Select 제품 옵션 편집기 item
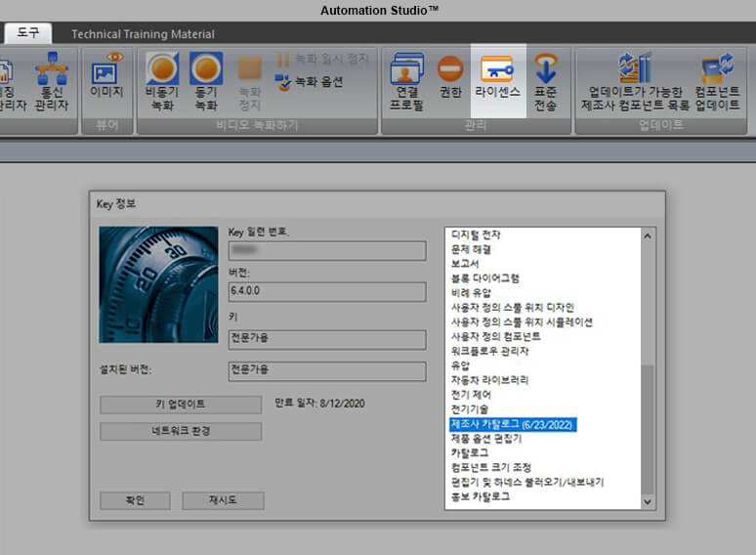756x555 pixels. click(486, 439)
